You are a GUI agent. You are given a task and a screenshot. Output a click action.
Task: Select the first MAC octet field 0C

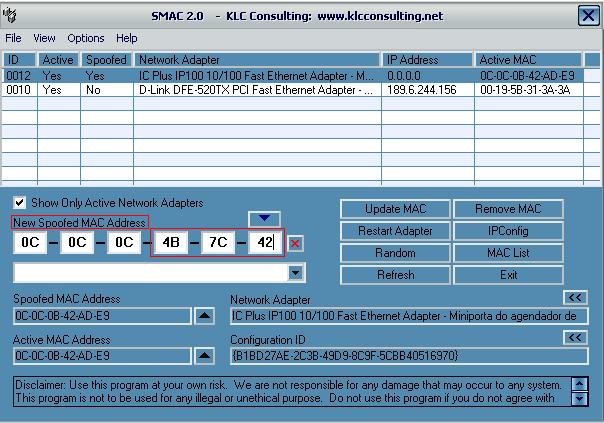point(30,242)
